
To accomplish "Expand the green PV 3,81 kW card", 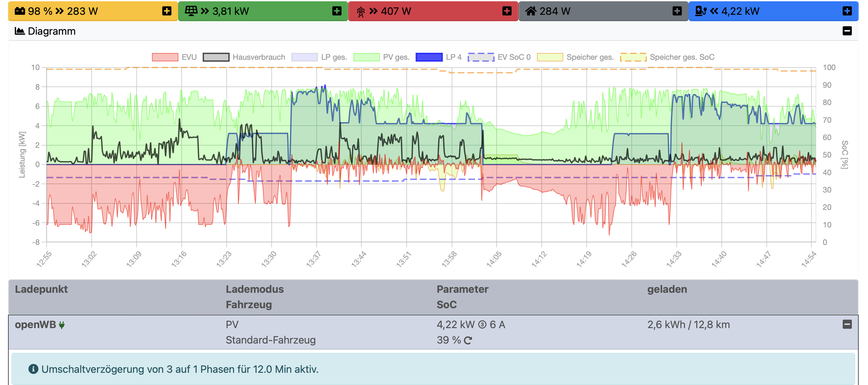I will 337,11.
